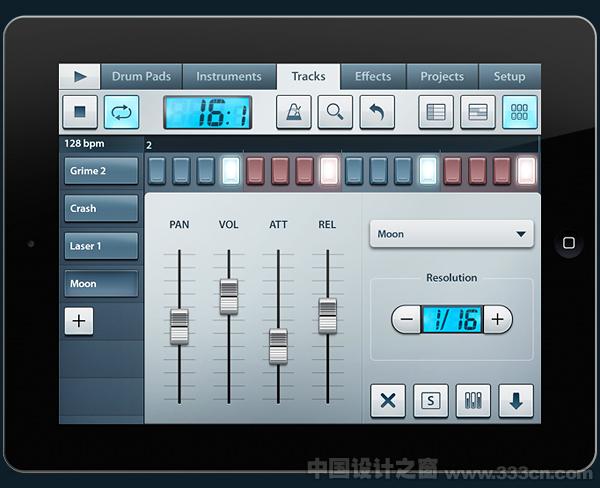Toggle the lit fourth step pad

(231, 171)
